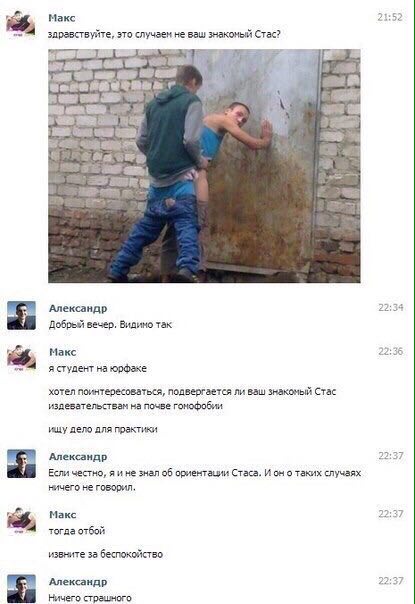Screen dimensions: 415x604
Task: Select the message 'ищу дело для практики'
Action: 103,429
